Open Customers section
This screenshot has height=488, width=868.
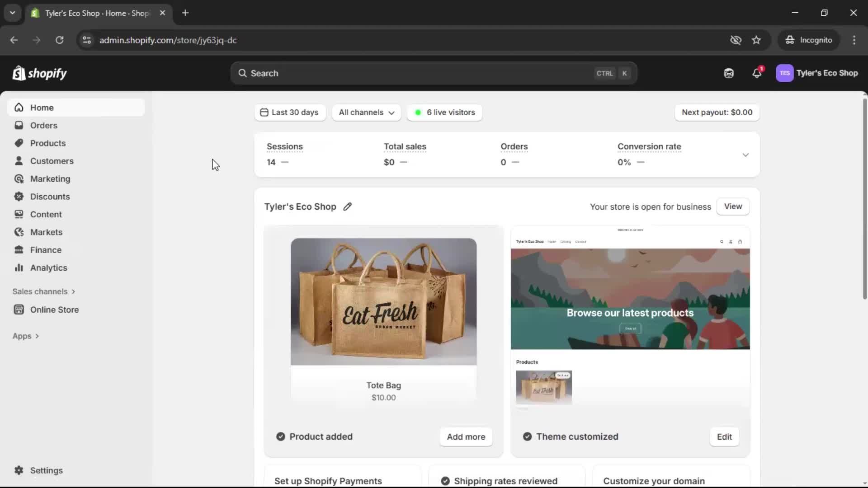pyautogui.click(x=76, y=161)
